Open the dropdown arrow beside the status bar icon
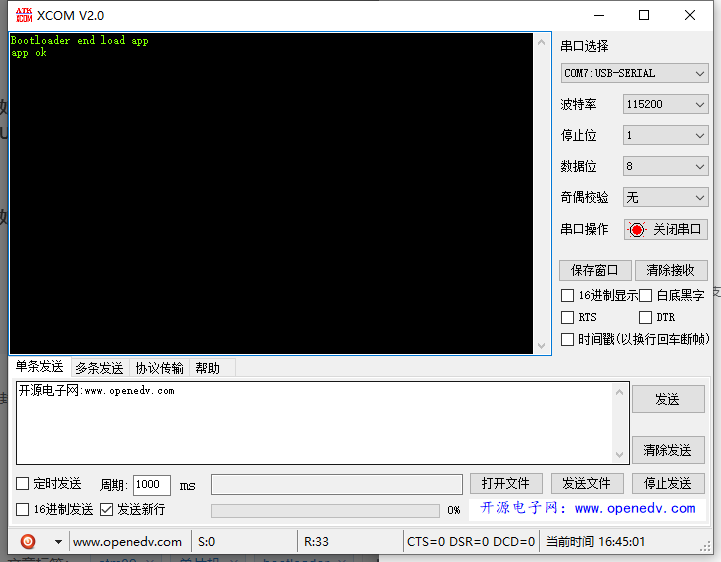Image resolution: width=721 pixels, height=562 pixels. pyautogui.click(x=58, y=542)
